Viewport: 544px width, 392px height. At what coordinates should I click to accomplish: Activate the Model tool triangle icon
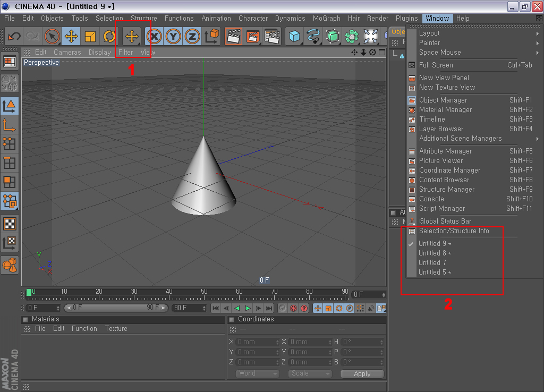pos(10,106)
